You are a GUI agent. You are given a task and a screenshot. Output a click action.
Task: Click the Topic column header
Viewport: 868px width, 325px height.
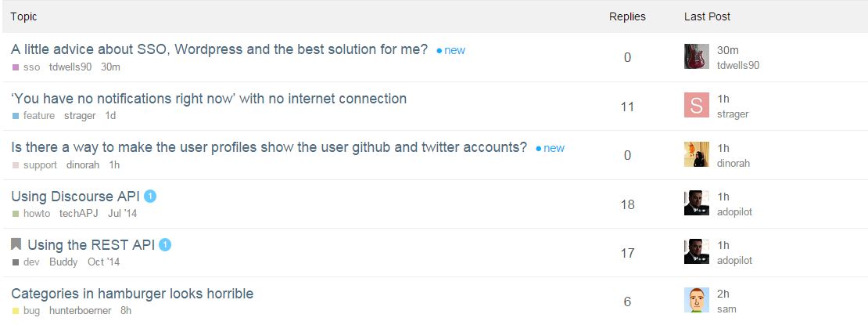23,16
